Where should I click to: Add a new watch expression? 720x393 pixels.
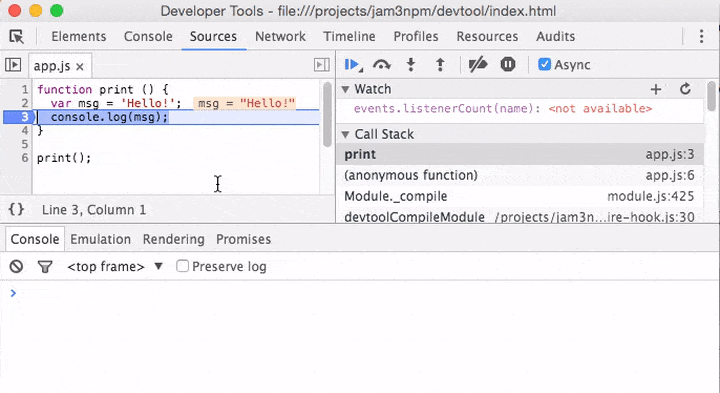tap(656, 89)
